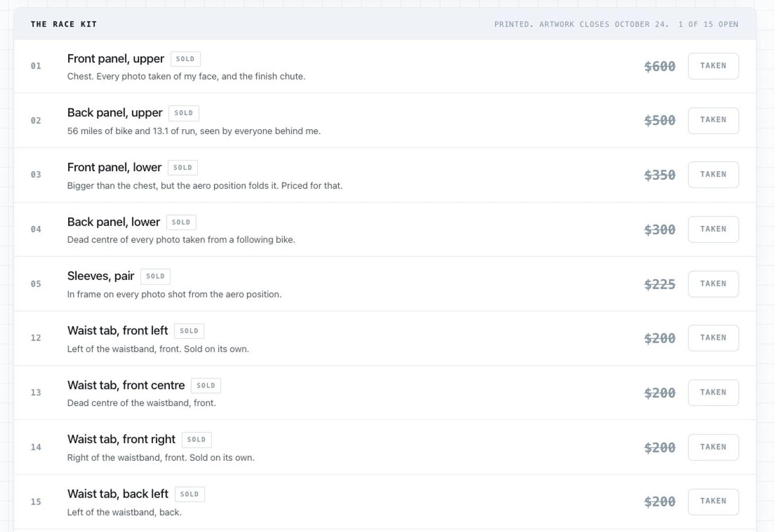Click the SOLD badge beside Front panel, upper
774x532 pixels.
185,59
